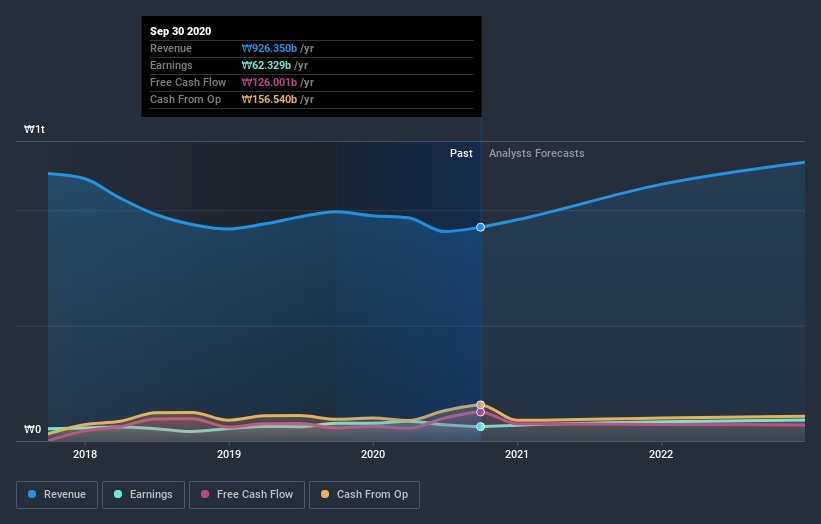Viewport: 821px width, 524px height.
Task: Click the ₩0 y-axis label
Action: (x=32, y=429)
